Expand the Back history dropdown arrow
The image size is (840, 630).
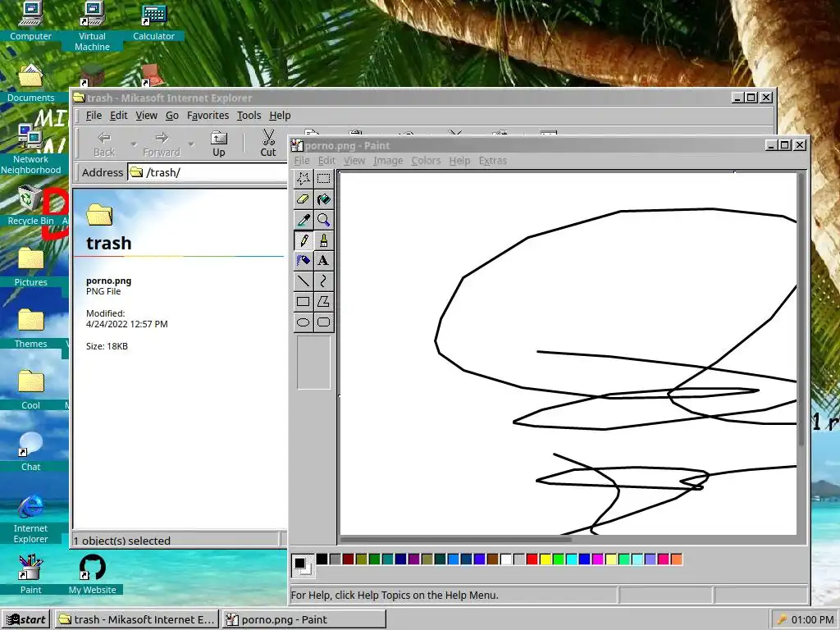click(x=134, y=144)
